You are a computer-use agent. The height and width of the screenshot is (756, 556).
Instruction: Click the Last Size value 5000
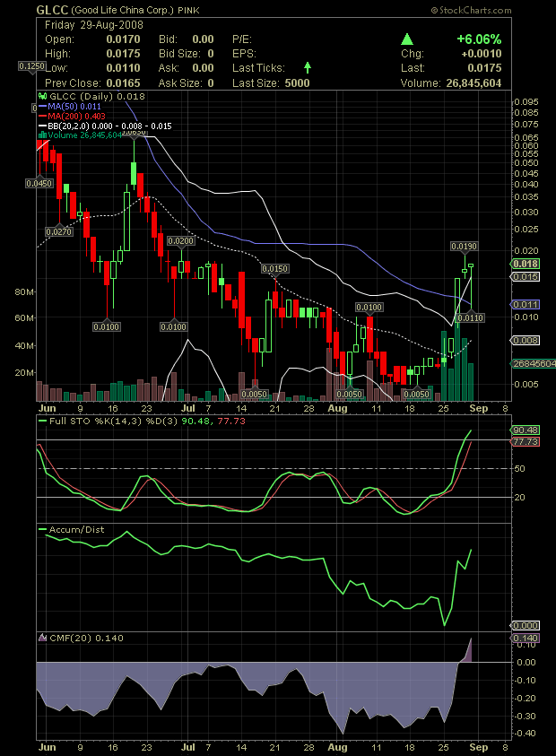(x=297, y=83)
